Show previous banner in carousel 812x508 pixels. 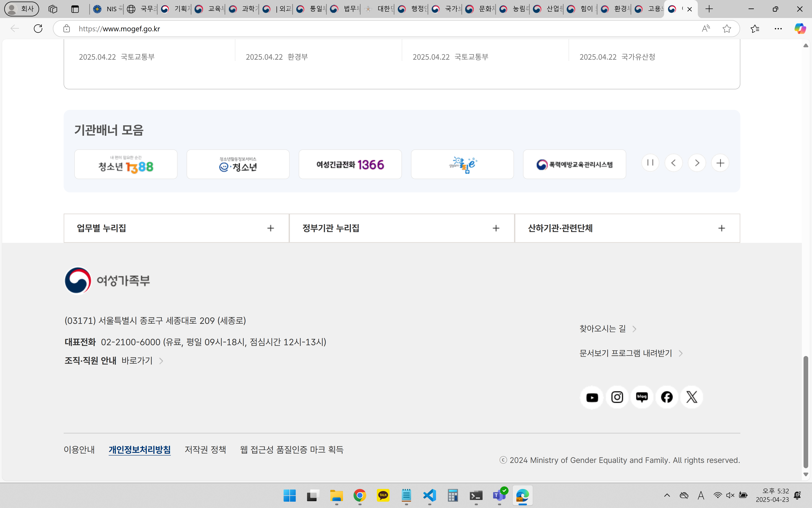click(673, 163)
